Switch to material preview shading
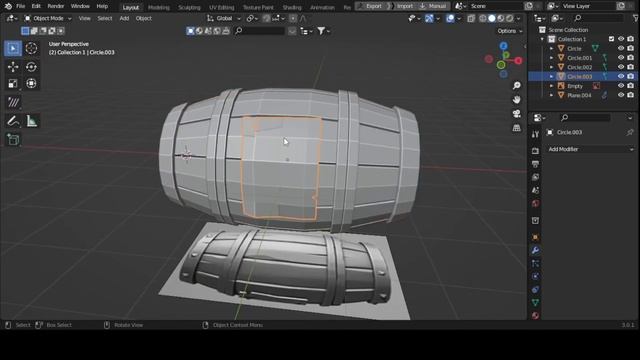Image resolution: width=640 pixels, height=360 pixels. (501, 18)
